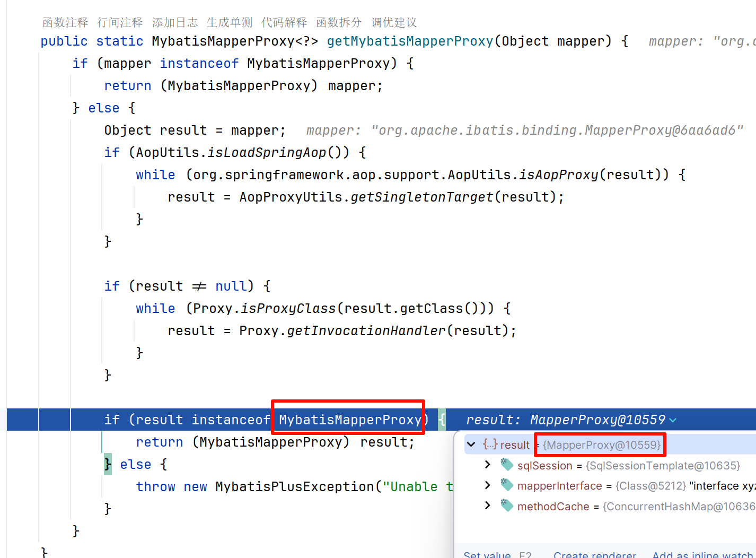Click 调优建议 for tuning suggestions

(x=393, y=22)
